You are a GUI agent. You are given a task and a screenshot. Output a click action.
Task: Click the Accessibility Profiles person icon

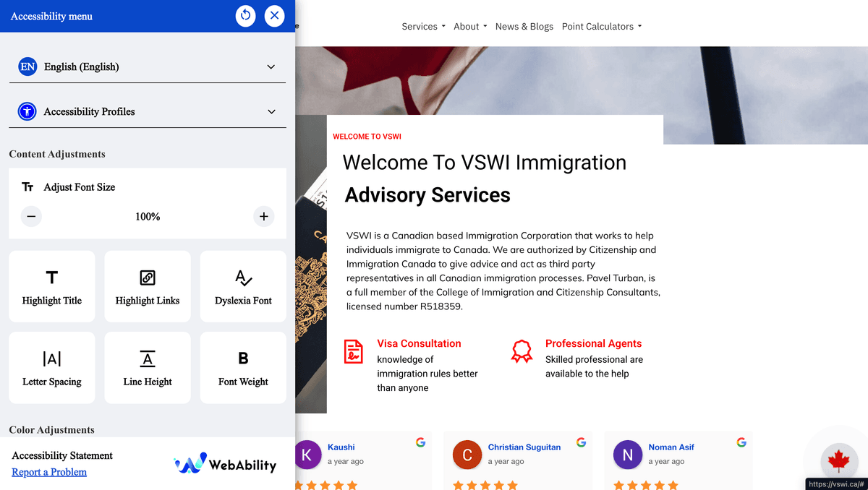(x=27, y=111)
